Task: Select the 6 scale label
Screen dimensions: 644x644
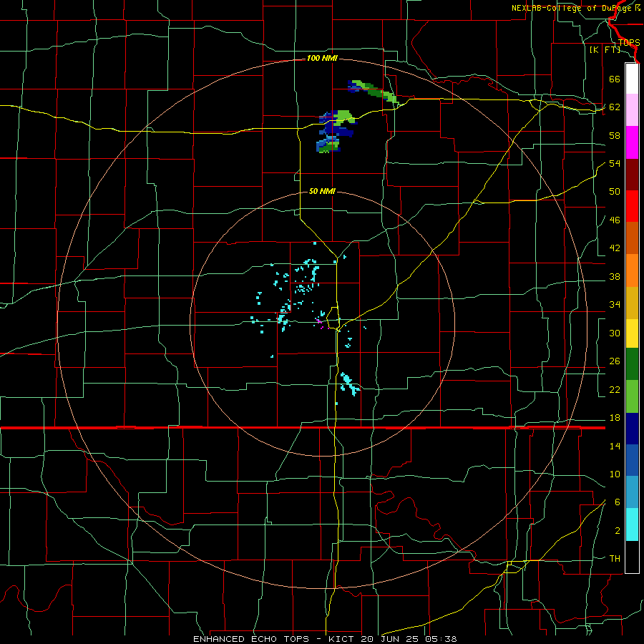Action: (617, 502)
